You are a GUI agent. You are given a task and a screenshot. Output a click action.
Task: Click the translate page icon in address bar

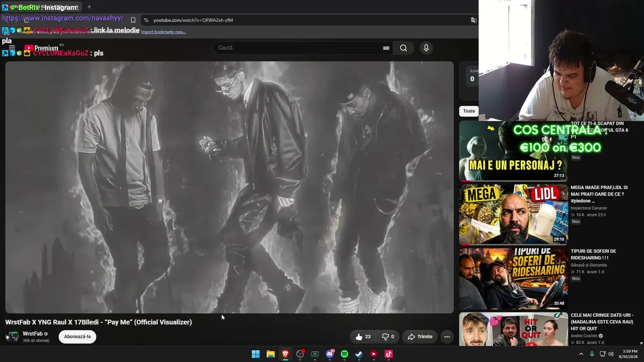(x=473, y=20)
